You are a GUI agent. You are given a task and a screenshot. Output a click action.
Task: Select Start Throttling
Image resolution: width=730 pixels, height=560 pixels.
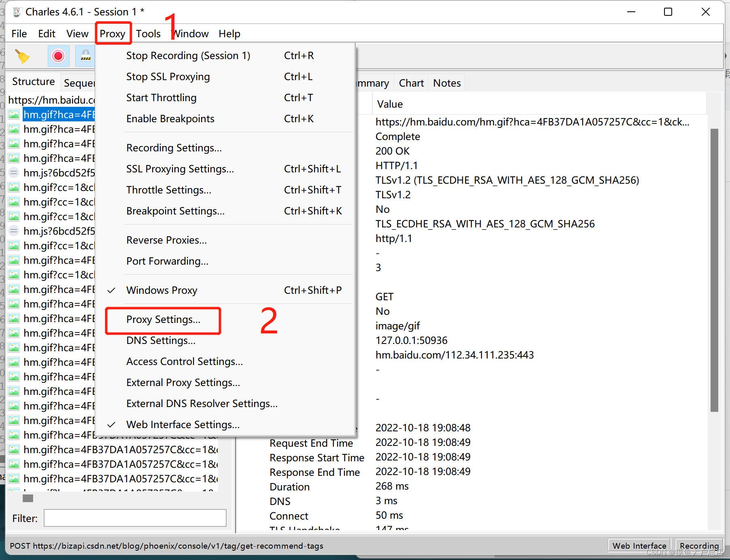click(x=226, y=98)
